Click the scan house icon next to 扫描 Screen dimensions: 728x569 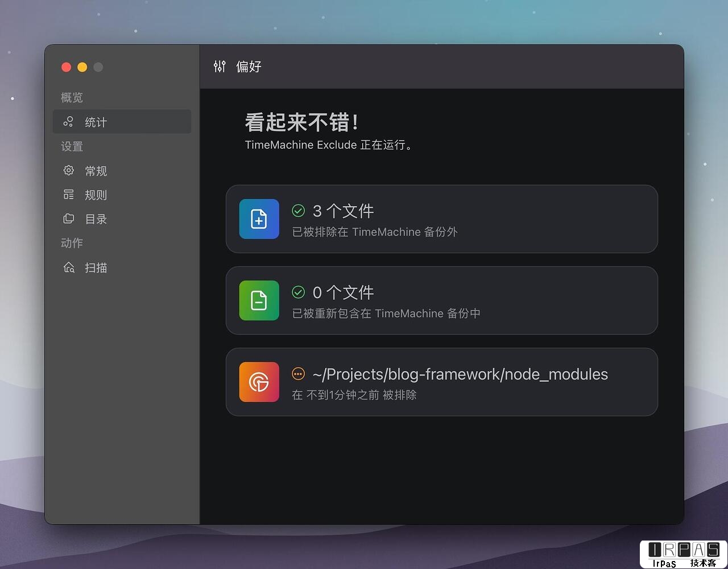69,267
